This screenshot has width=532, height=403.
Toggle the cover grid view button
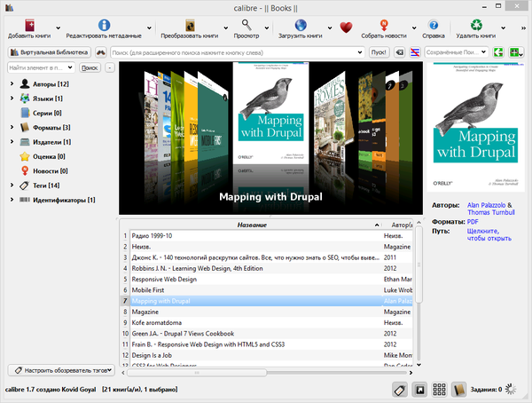pos(439,389)
